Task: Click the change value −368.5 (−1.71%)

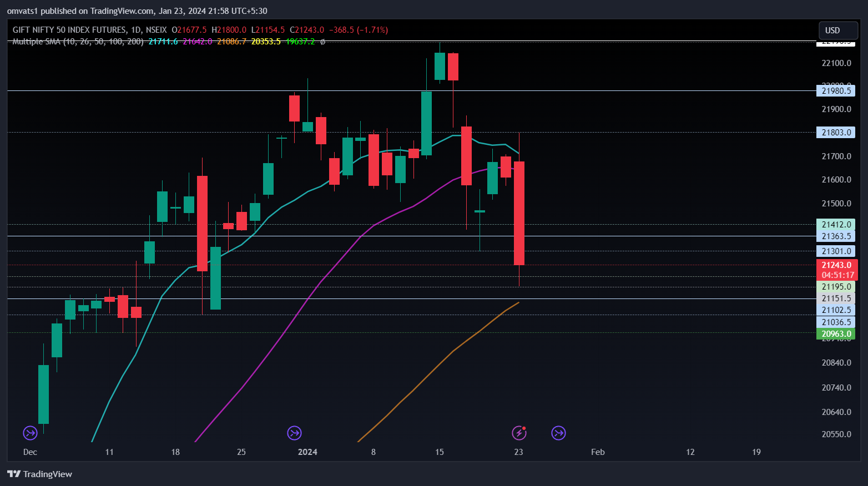Action: click(x=359, y=30)
